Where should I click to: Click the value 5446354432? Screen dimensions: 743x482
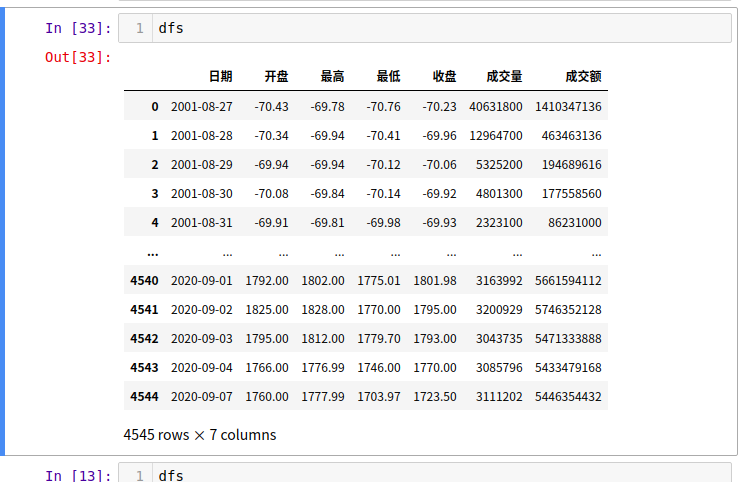(x=568, y=396)
